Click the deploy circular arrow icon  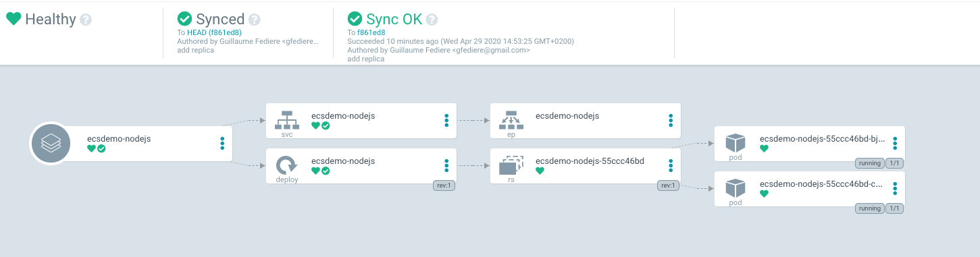pyautogui.click(x=287, y=165)
